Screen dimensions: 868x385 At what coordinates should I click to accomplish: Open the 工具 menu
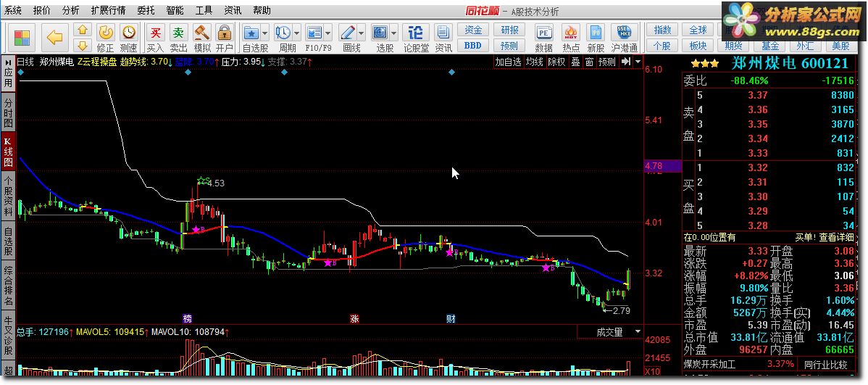pyautogui.click(x=204, y=11)
